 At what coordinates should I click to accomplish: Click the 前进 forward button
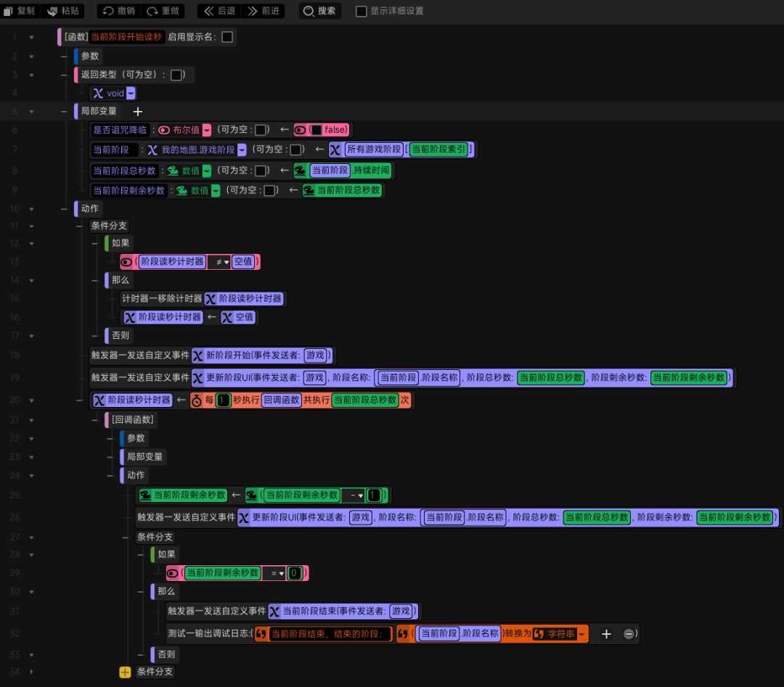click(264, 10)
